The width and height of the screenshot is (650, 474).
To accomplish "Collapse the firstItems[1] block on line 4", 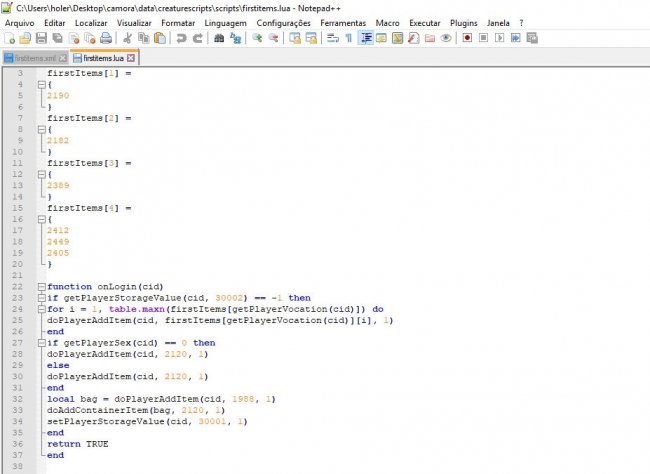I will coord(41,85).
